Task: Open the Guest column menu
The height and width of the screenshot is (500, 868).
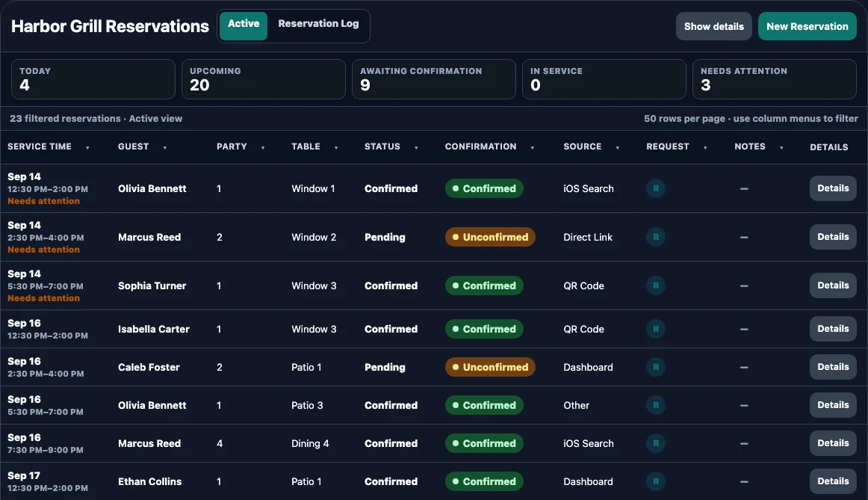Action: point(165,147)
